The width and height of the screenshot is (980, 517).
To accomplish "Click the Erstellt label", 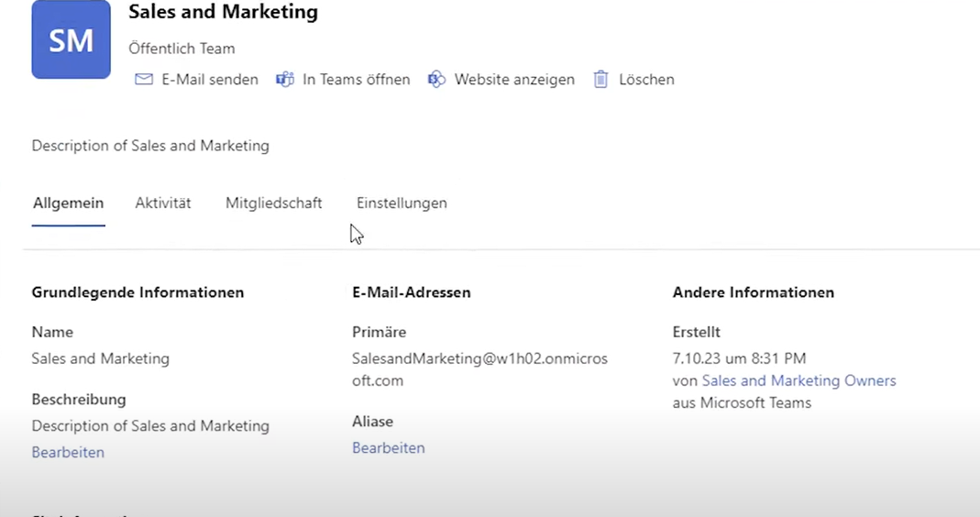I will [x=696, y=332].
